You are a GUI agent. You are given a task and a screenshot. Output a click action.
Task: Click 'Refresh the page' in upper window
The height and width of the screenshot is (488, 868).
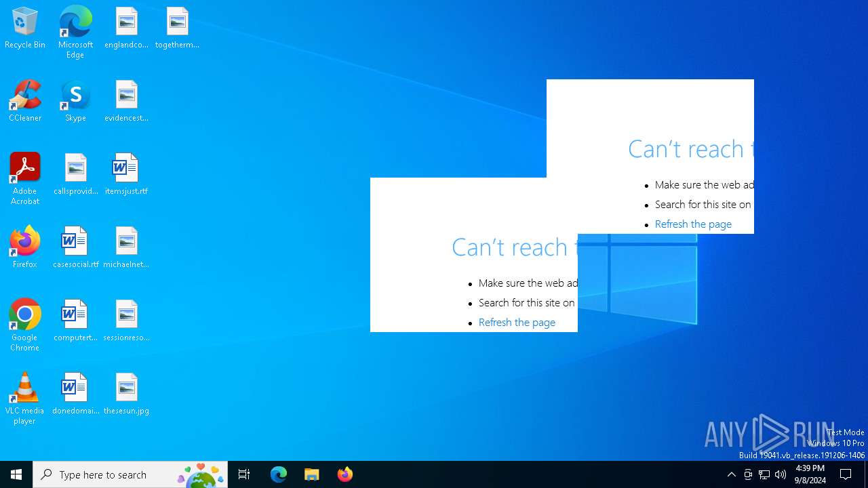[x=693, y=224]
